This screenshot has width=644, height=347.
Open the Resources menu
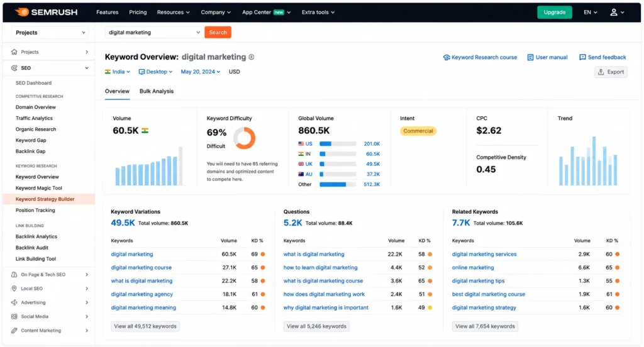tap(174, 13)
